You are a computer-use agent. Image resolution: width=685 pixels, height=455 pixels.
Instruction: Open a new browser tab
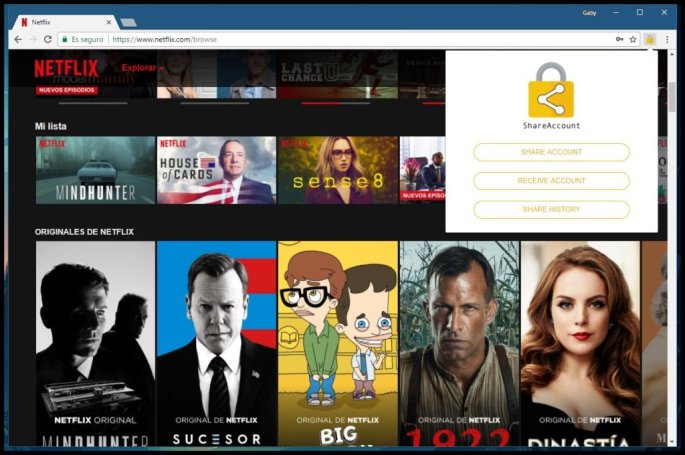[x=128, y=22]
